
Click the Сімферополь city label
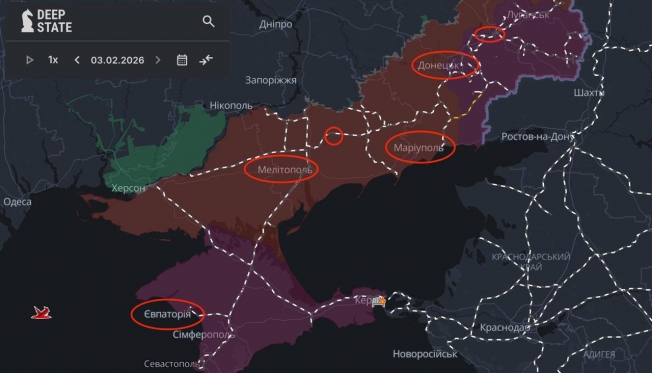(204, 335)
